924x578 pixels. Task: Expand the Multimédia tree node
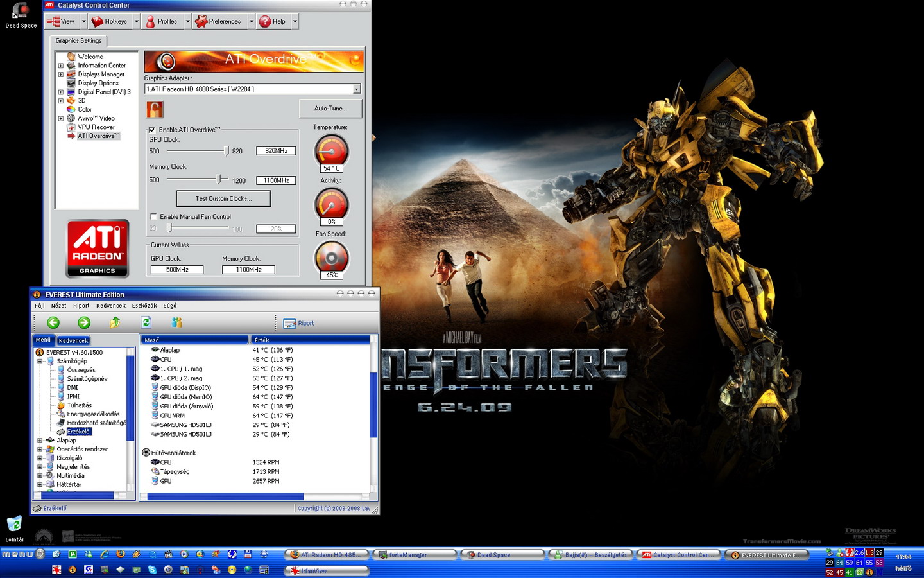point(40,475)
